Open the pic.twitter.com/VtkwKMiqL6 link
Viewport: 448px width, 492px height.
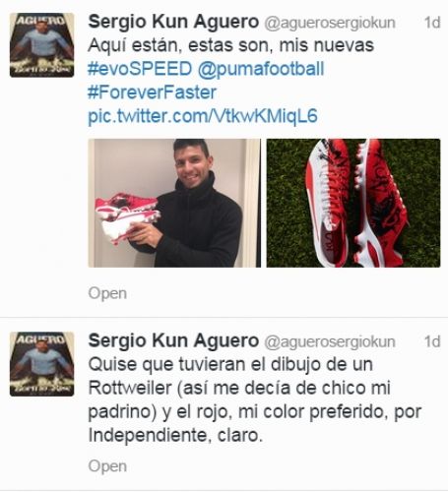coord(203,116)
